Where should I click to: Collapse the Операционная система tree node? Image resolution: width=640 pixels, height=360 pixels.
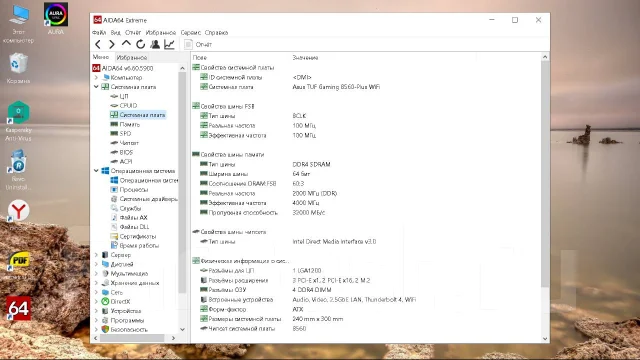pos(96,171)
